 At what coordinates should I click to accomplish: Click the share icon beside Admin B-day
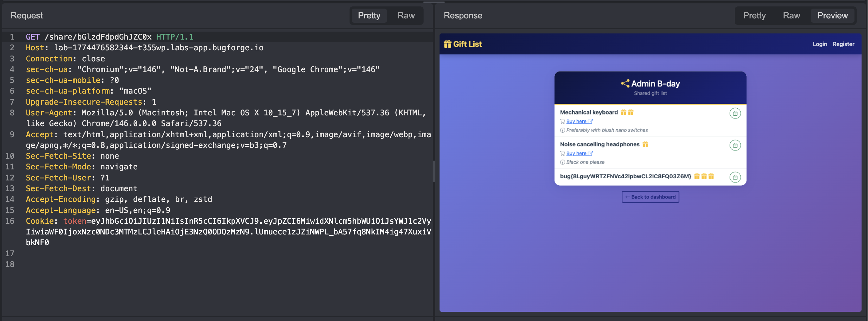tap(625, 83)
